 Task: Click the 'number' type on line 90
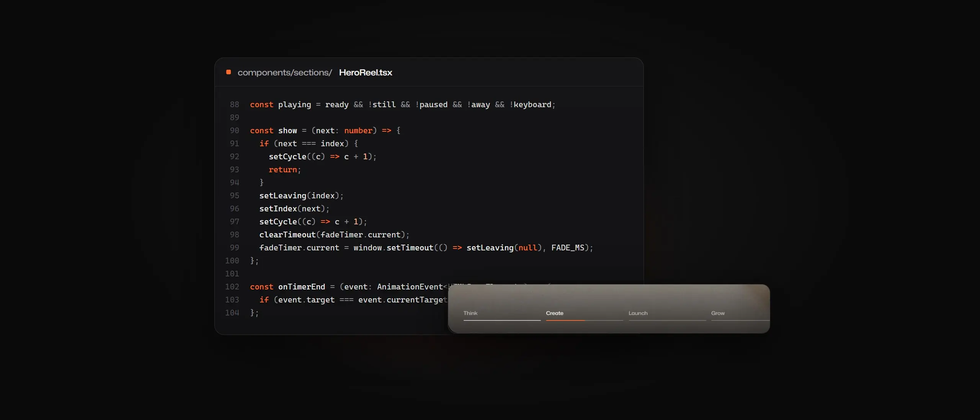tap(358, 131)
